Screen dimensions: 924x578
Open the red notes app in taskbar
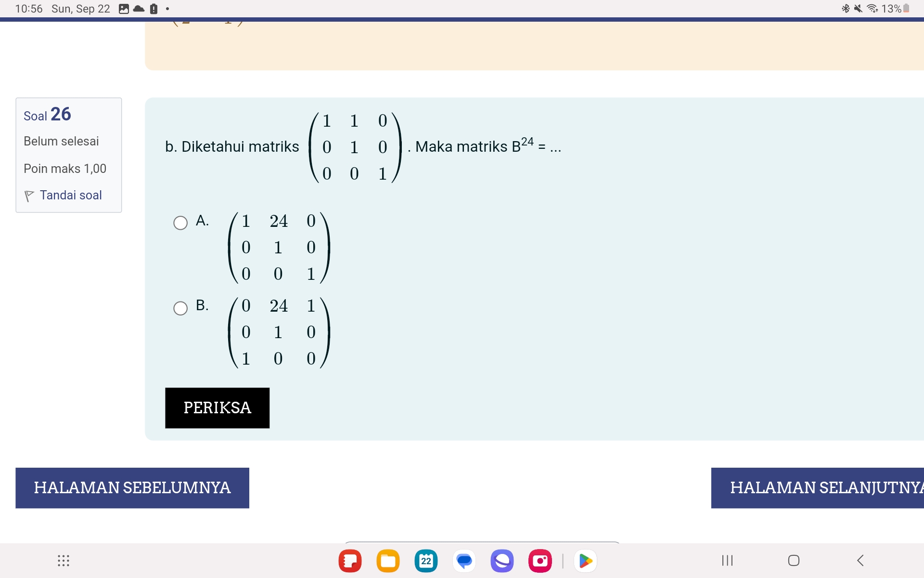coord(350,561)
